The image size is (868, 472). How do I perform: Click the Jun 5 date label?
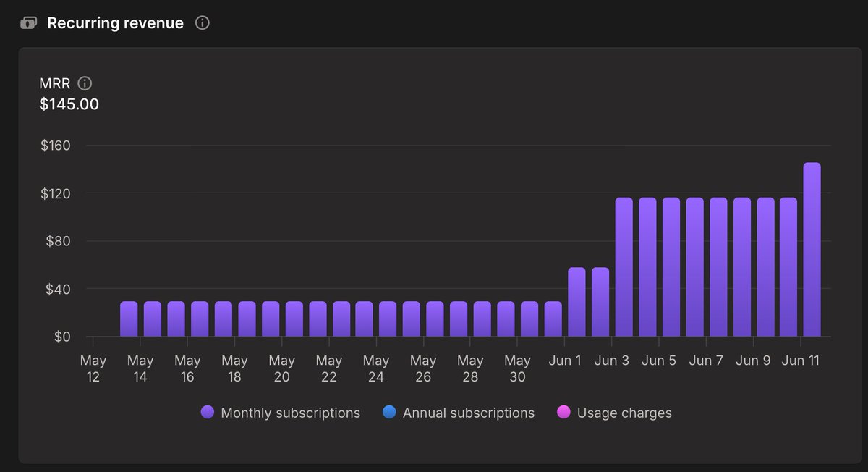point(659,361)
